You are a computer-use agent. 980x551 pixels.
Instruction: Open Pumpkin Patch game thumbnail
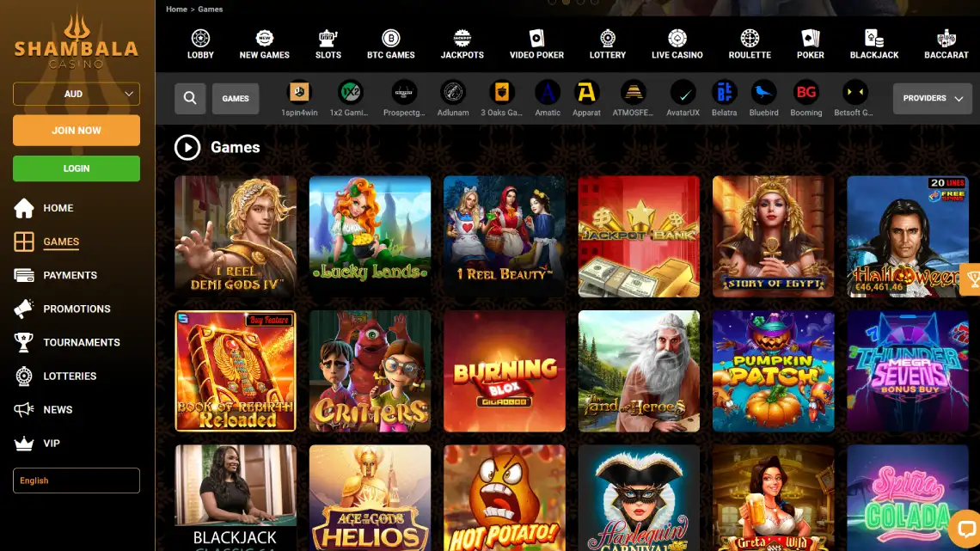click(773, 371)
